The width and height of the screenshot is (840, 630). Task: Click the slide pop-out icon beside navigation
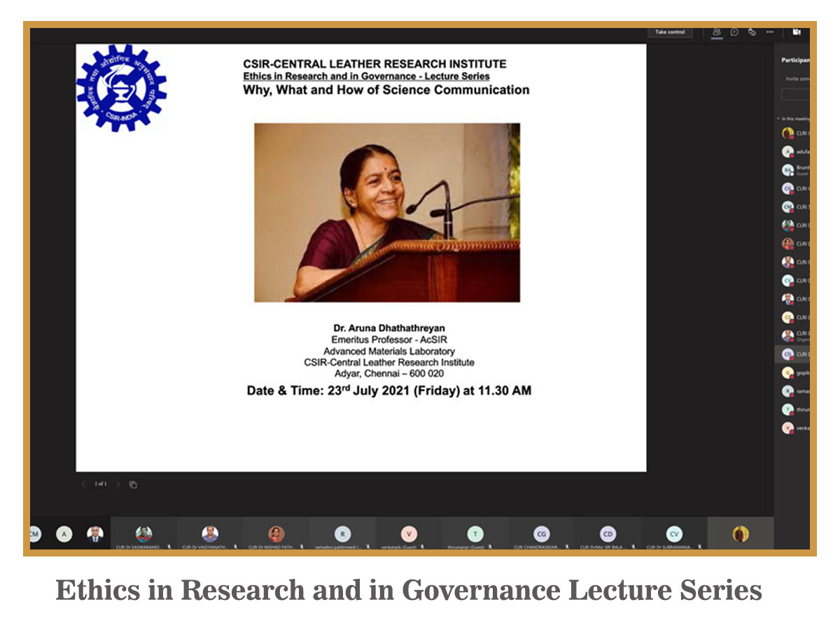point(133,484)
